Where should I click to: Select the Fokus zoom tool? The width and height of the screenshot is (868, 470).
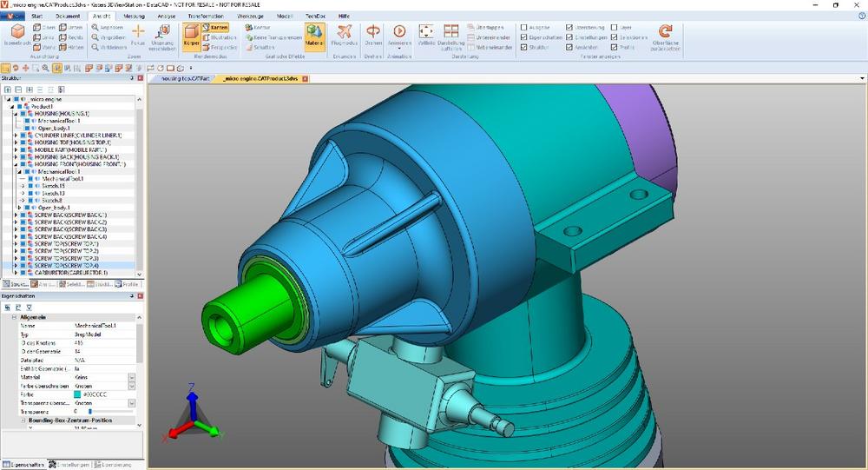(138, 35)
